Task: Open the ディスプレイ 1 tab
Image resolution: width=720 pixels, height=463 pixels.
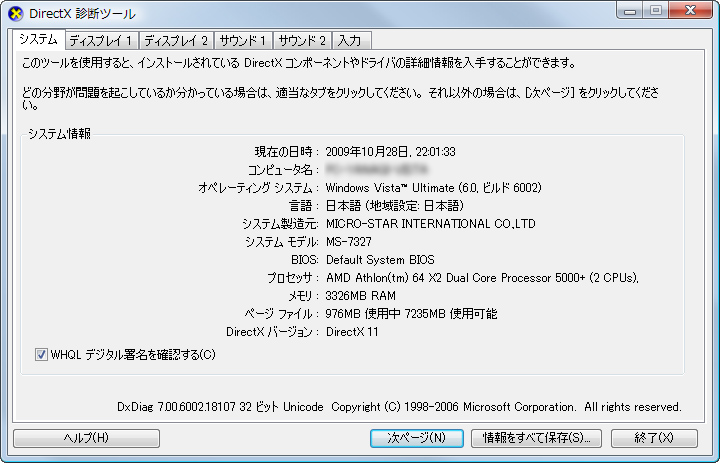Action: point(101,40)
